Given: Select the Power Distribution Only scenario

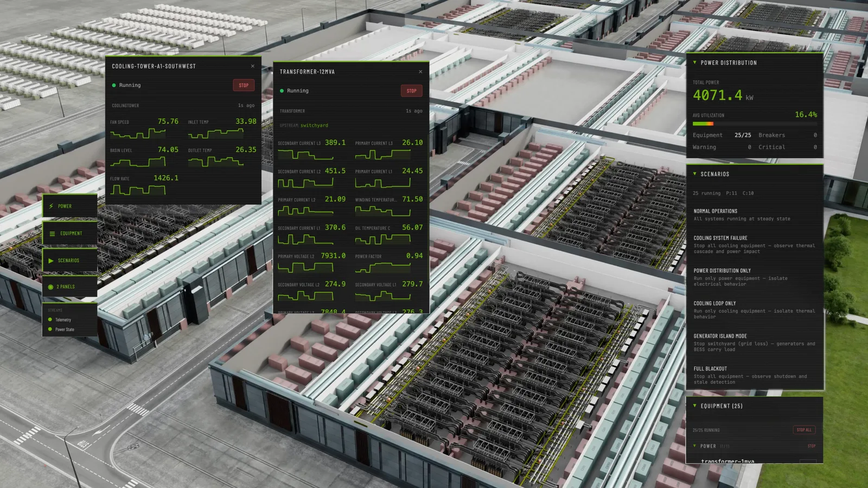Looking at the screenshot, I should tap(755, 277).
